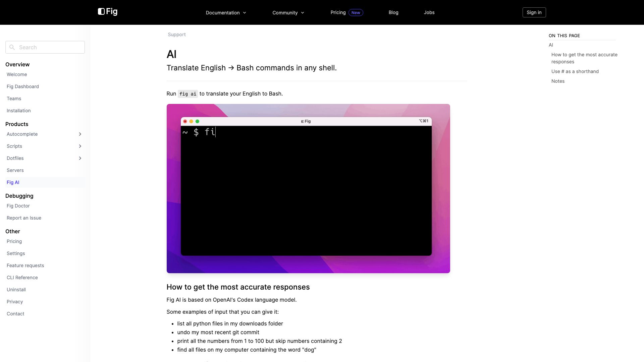Open the Fig Doctor page

pos(18,206)
